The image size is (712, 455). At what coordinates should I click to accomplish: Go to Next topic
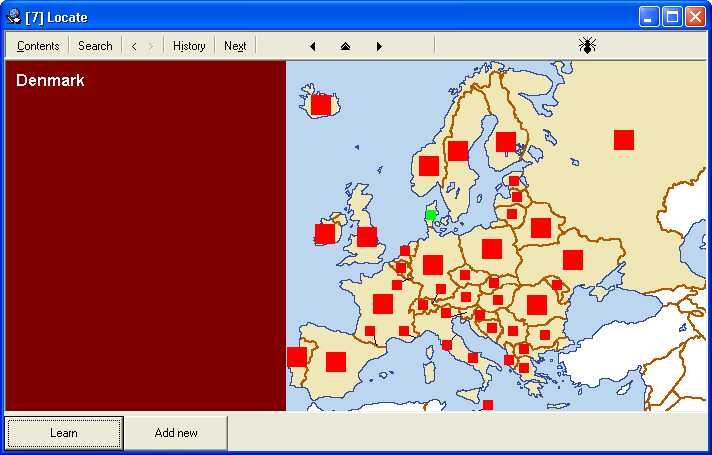click(x=235, y=46)
